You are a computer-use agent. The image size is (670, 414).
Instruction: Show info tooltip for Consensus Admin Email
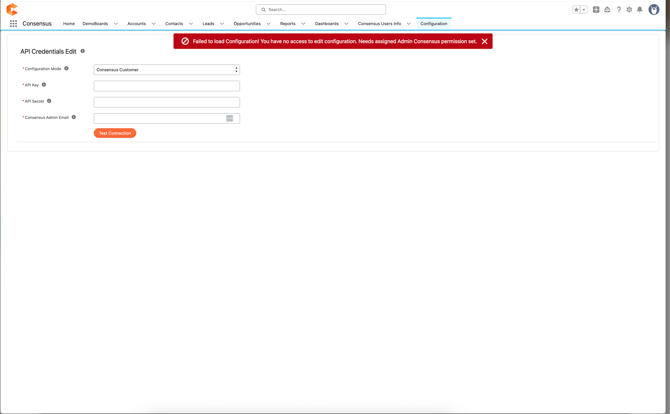(x=73, y=117)
